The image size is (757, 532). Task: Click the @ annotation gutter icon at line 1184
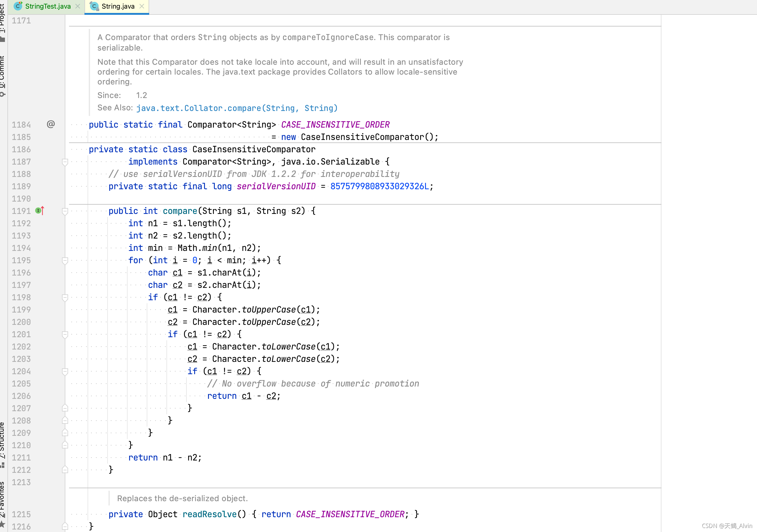[51, 124]
